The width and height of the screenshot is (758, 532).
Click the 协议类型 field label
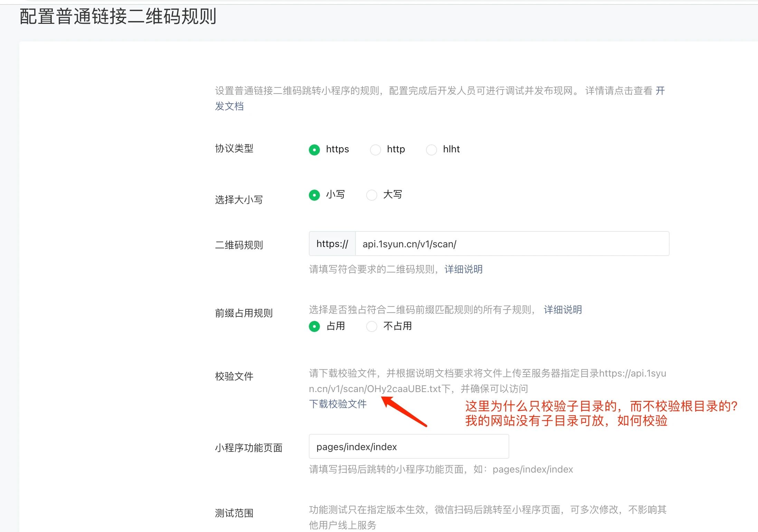pos(234,149)
